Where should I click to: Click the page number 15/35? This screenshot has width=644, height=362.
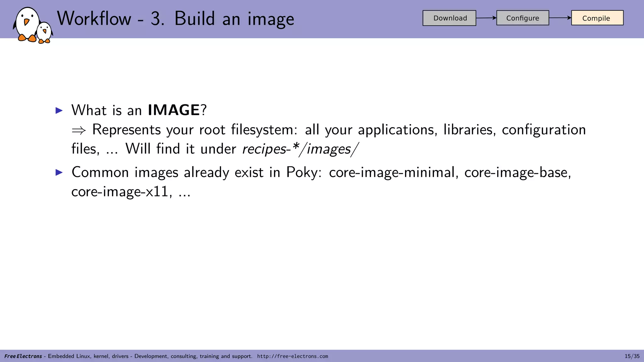[x=632, y=356]
